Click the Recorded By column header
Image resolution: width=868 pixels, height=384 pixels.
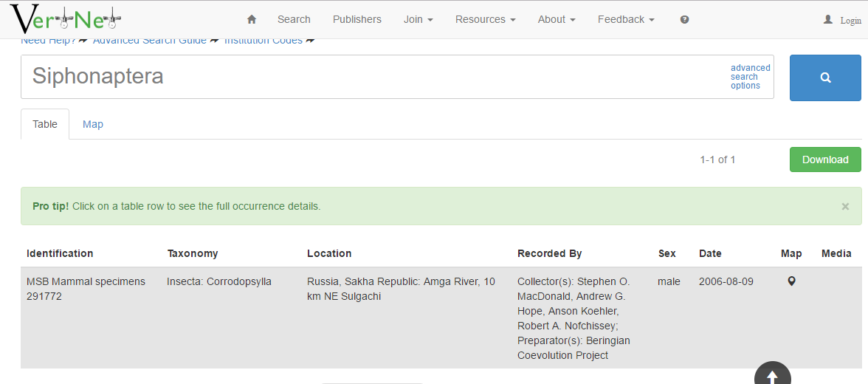550,253
